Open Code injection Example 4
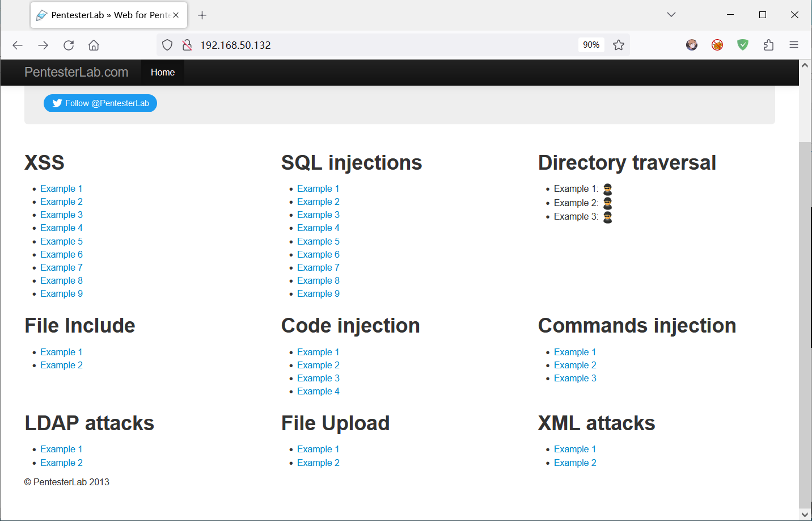The image size is (812, 521). point(318,391)
